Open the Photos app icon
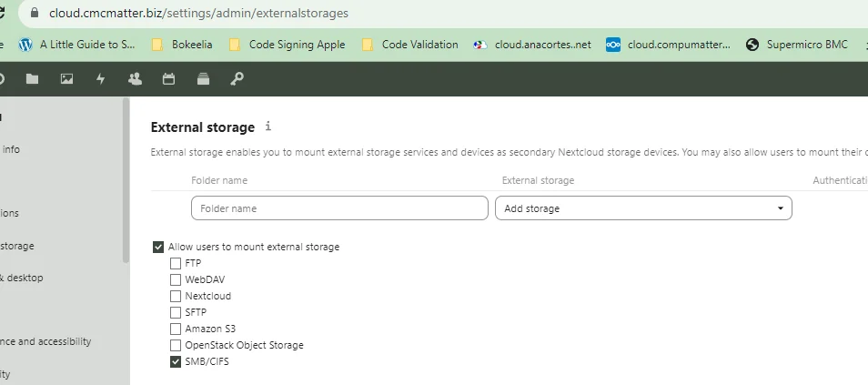Screen dimensions: 868x385 [x=66, y=79]
